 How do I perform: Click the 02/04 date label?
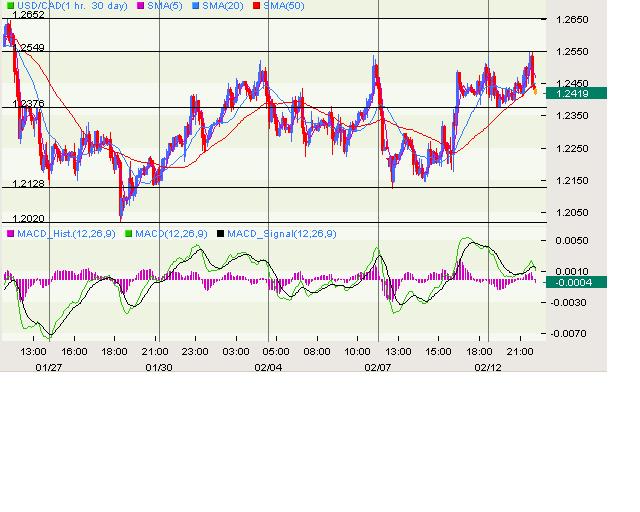(x=268, y=367)
